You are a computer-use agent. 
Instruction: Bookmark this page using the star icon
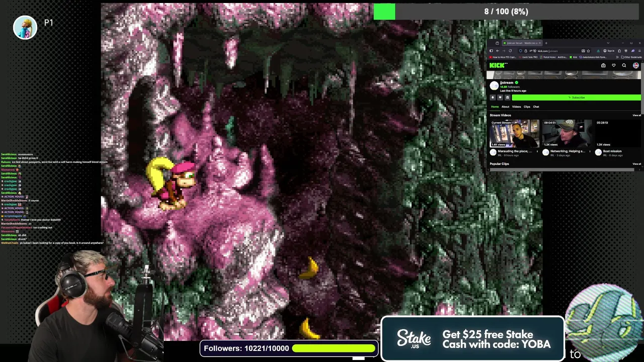click(x=588, y=51)
